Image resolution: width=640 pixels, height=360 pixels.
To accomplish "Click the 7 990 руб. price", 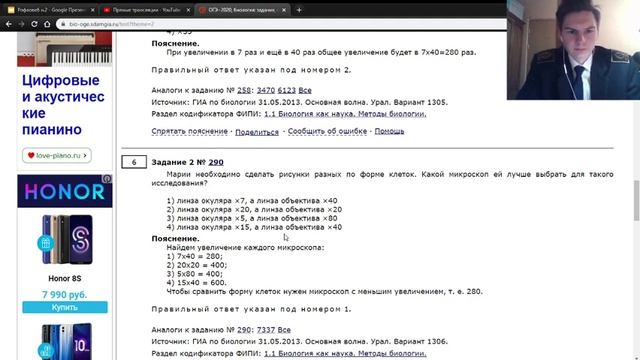I will 64,295.
